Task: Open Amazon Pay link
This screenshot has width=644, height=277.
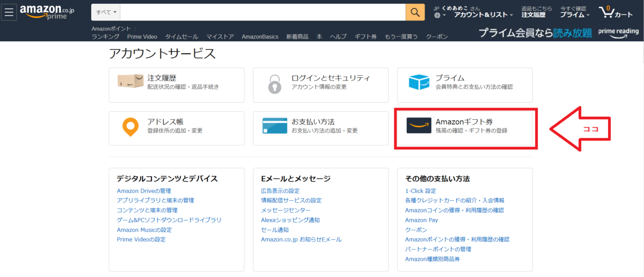Action: [x=421, y=220]
